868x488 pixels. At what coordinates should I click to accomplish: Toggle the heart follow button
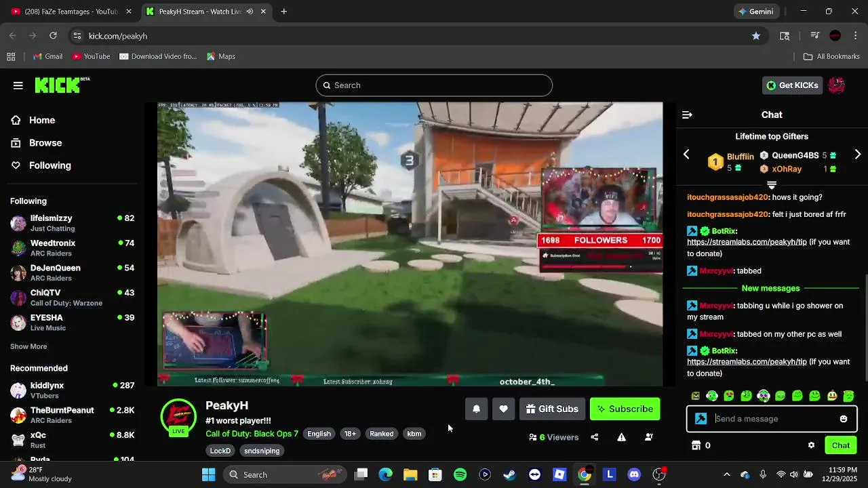pos(503,409)
